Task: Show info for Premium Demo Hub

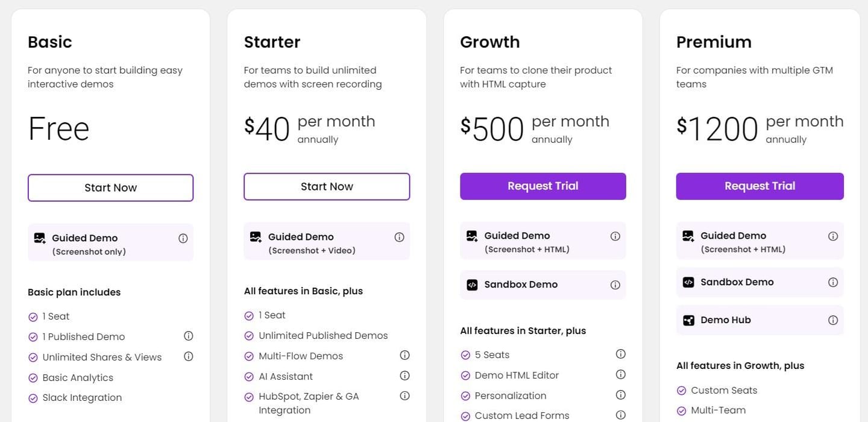Action: coord(833,320)
